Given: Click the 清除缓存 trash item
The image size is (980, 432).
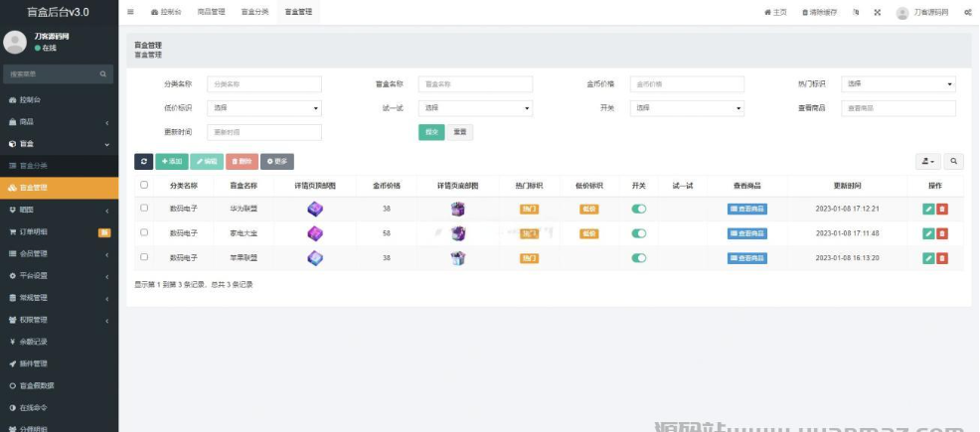Looking at the screenshot, I should [x=819, y=12].
